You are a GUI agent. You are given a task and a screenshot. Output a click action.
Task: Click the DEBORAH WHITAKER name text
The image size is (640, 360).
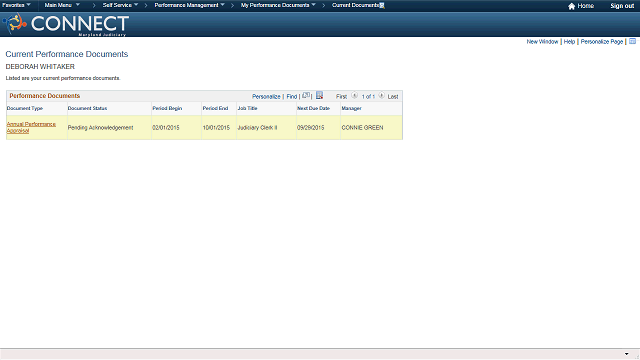[40, 67]
